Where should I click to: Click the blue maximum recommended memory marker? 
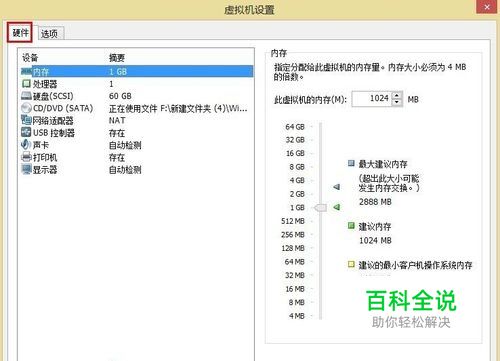click(x=337, y=187)
